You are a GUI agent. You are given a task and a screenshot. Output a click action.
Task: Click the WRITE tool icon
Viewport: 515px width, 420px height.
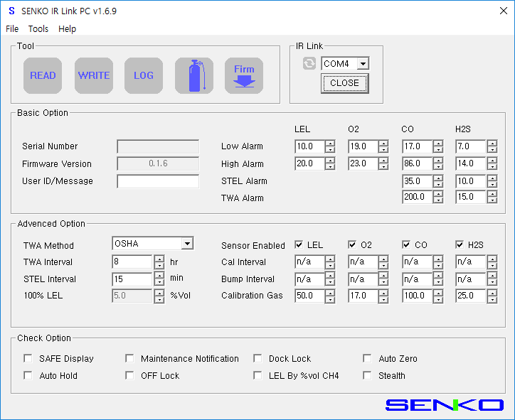pos(94,76)
